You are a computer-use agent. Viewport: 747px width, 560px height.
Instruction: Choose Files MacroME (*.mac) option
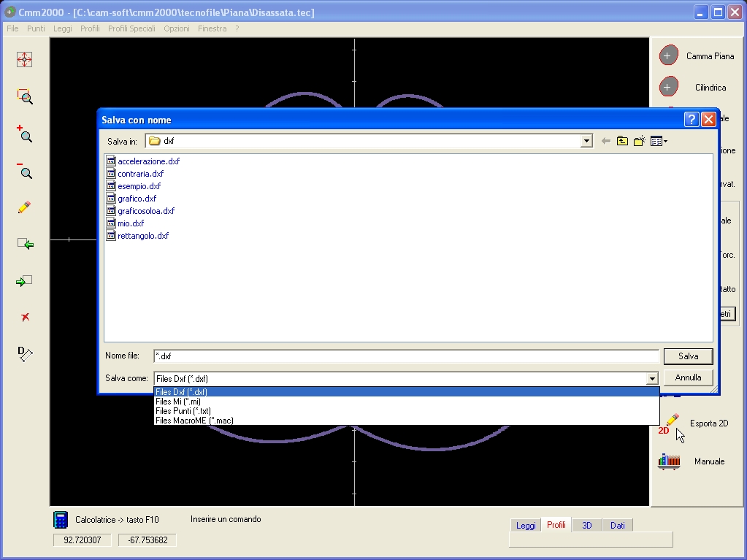coord(407,421)
